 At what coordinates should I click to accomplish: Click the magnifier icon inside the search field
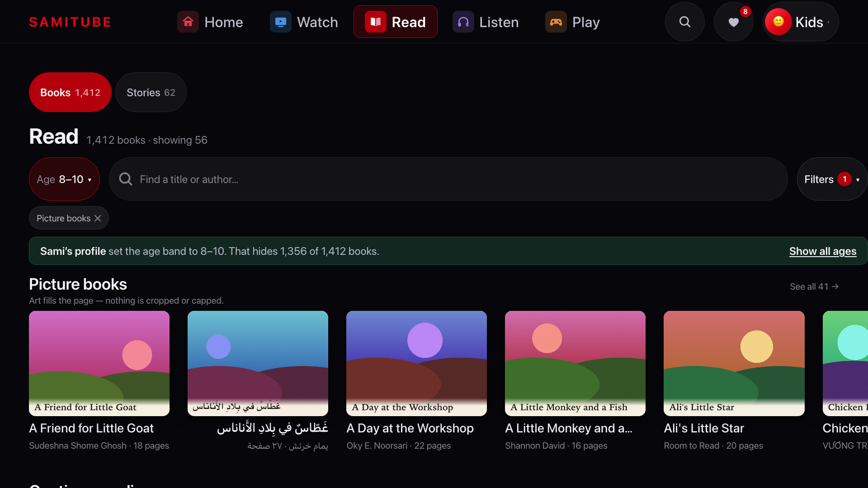click(x=126, y=179)
